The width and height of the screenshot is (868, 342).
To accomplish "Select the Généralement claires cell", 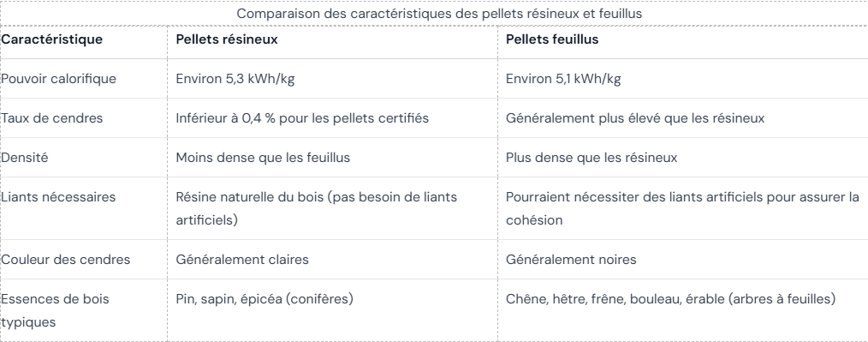I will (333, 260).
